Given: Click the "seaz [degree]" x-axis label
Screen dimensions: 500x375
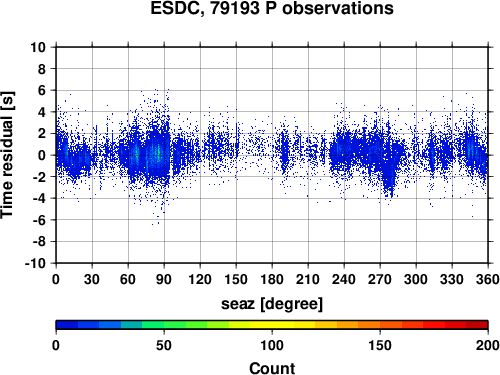Looking at the screenshot, I should [272, 303].
